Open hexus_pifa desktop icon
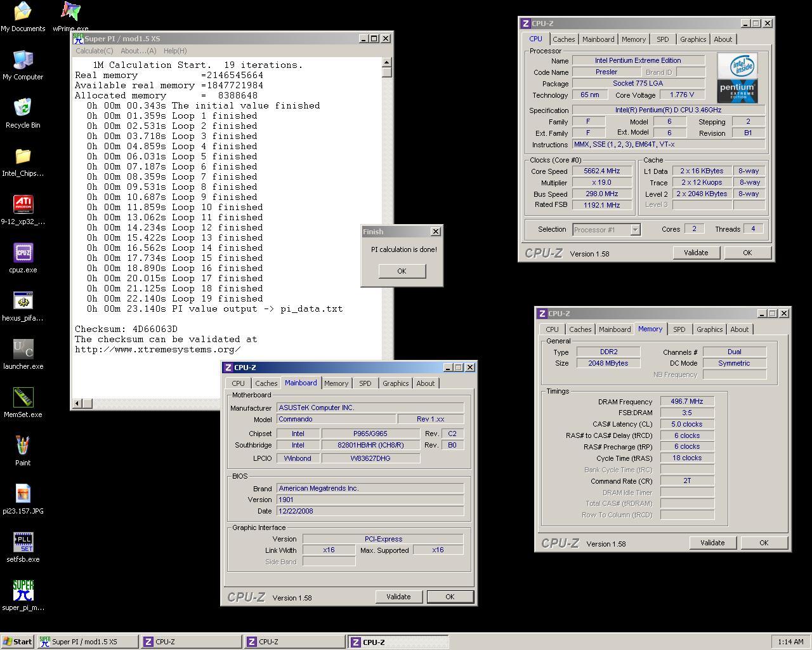812x650 pixels. [23, 306]
